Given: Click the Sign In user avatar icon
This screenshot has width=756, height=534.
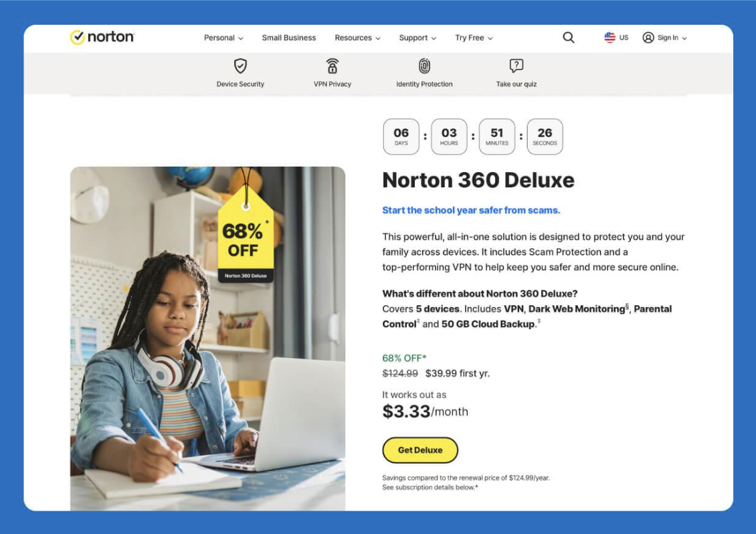Looking at the screenshot, I should coord(648,37).
